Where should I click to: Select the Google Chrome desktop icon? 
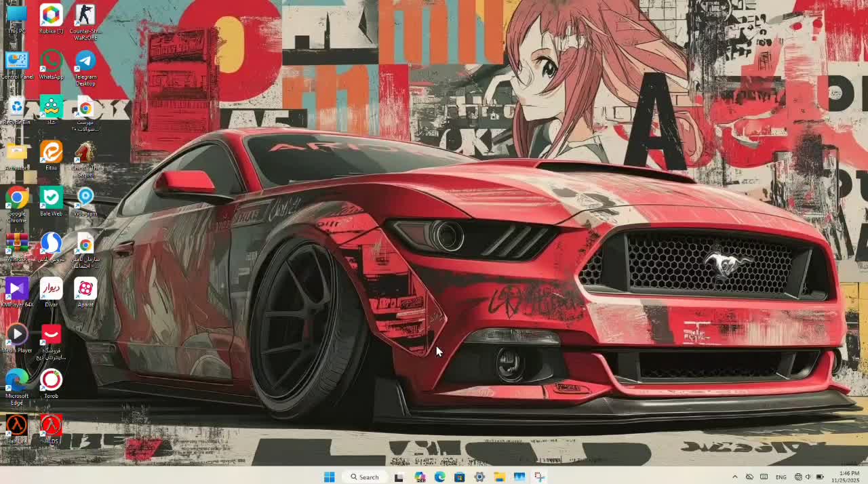point(17,199)
